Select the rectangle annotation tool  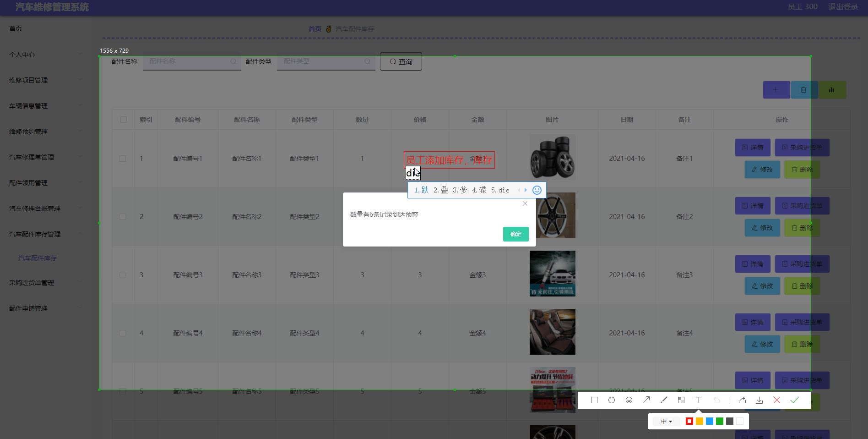click(594, 400)
